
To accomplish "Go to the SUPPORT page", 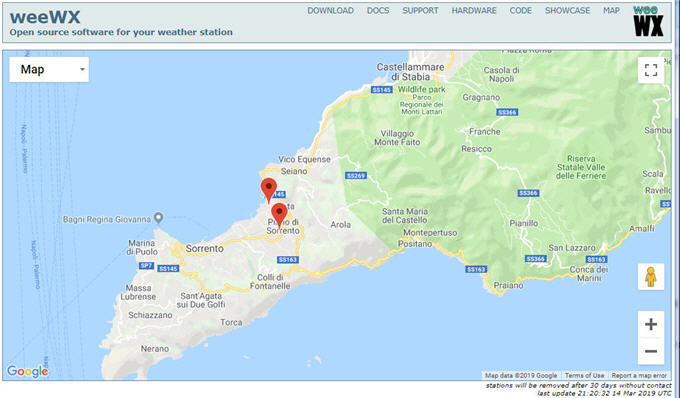I will tap(420, 10).
